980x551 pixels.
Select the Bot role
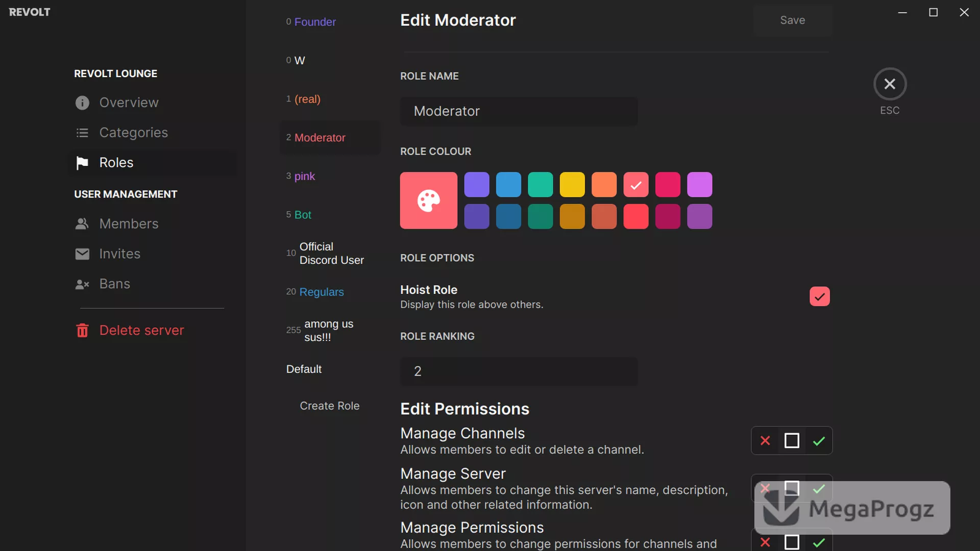pos(330,215)
